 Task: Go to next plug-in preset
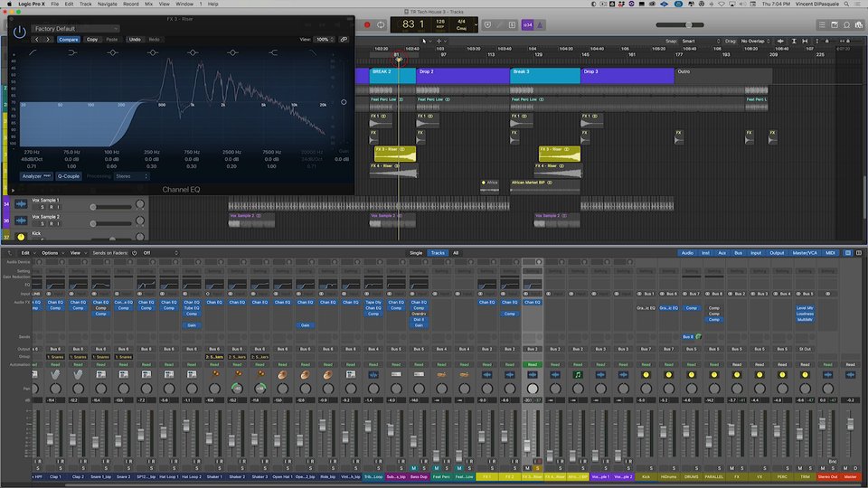point(48,40)
